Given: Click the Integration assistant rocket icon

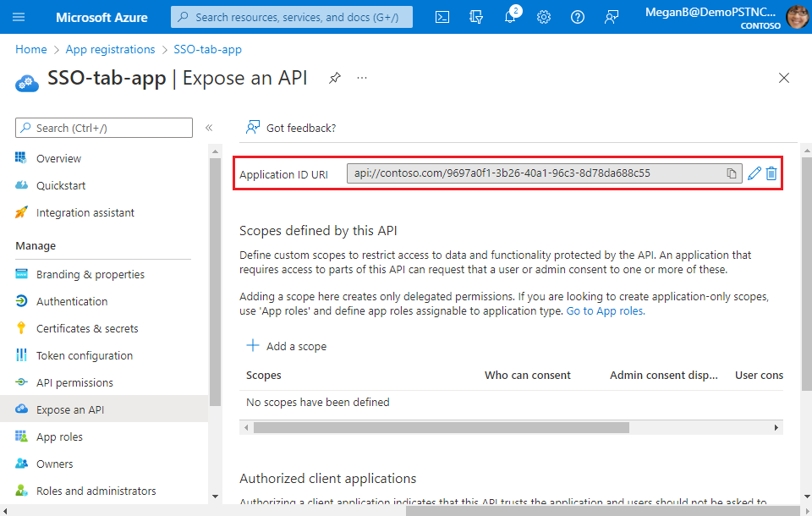Looking at the screenshot, I should (x=21, y=211).
